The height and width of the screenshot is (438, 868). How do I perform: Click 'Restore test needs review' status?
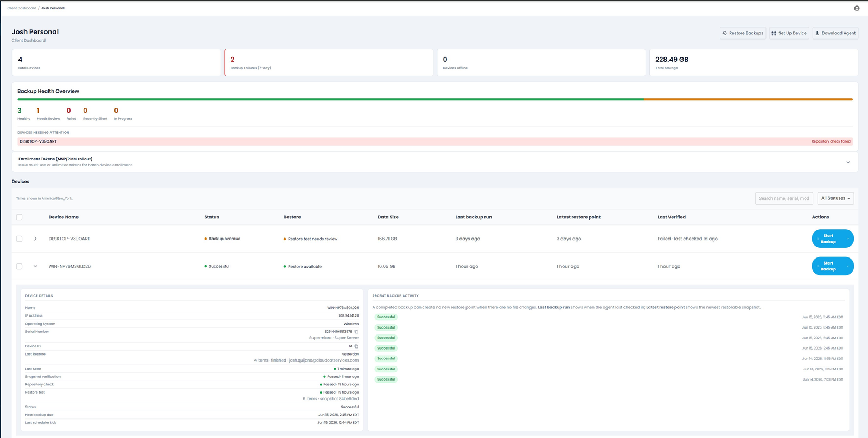pyautogui.click(x=310, y=239)
